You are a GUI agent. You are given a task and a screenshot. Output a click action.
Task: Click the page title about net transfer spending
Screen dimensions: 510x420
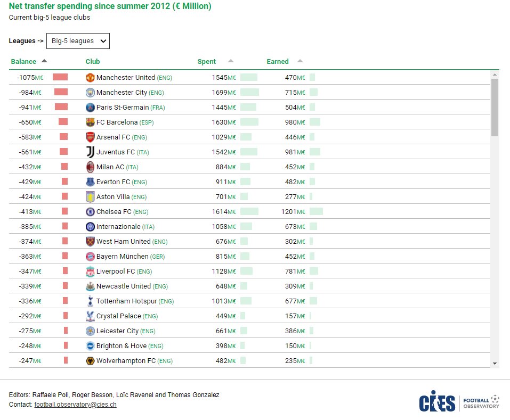pos(110,6)
